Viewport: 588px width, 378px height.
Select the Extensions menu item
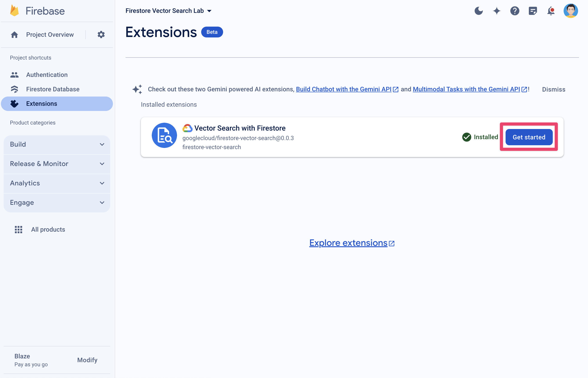[x=41, y=103]
